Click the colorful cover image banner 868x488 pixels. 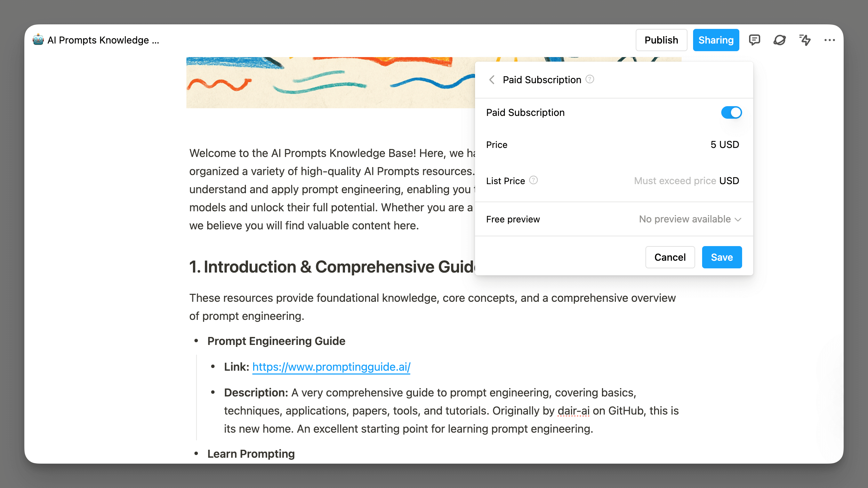(x=330, y=82)
